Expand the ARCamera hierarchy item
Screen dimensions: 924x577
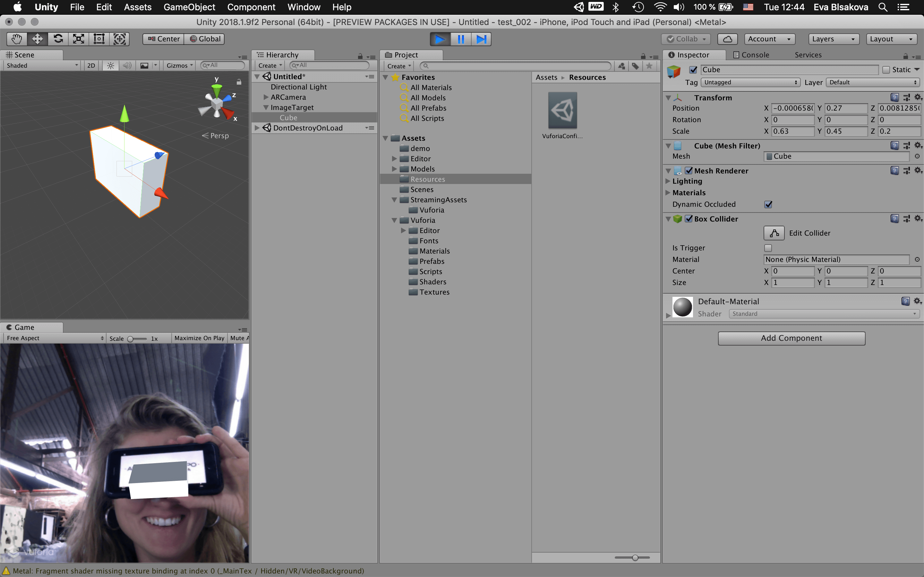266,97
